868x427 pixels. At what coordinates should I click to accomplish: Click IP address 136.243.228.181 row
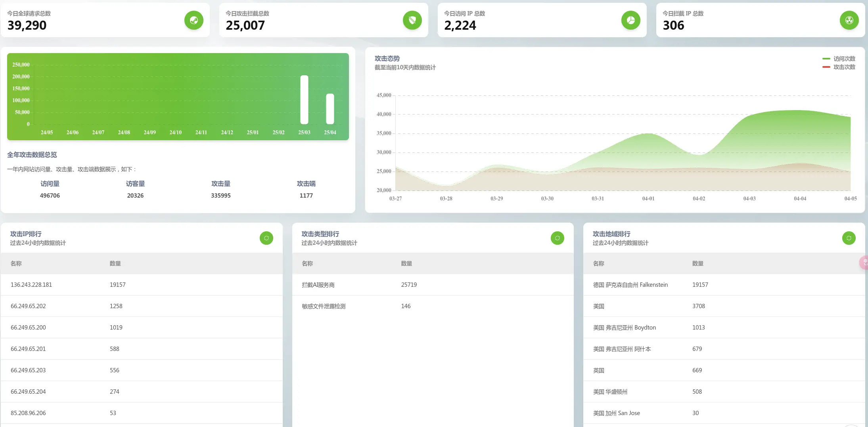(31, 285)
